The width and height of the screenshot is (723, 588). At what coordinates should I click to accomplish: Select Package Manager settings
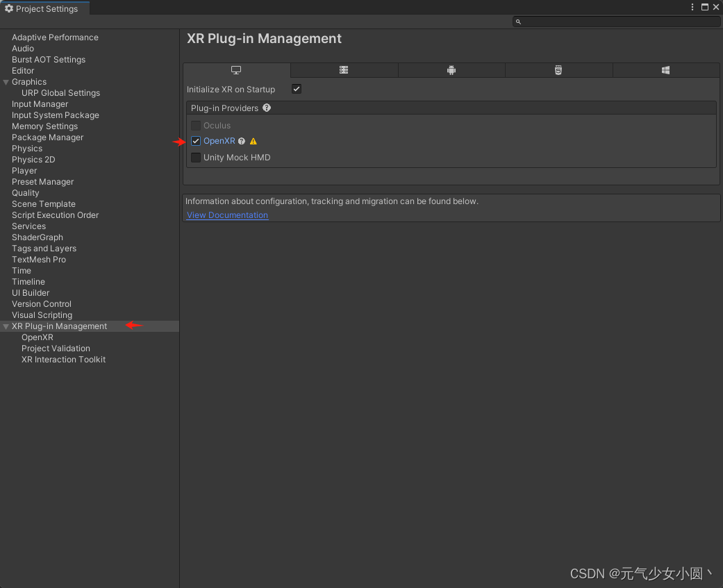47,137
